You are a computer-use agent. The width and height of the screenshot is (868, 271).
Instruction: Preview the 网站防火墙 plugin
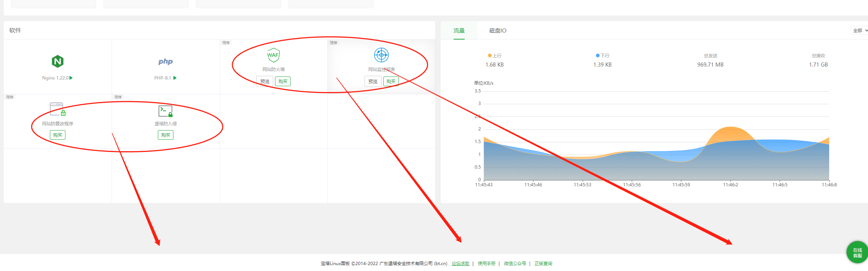coord(265,81)
